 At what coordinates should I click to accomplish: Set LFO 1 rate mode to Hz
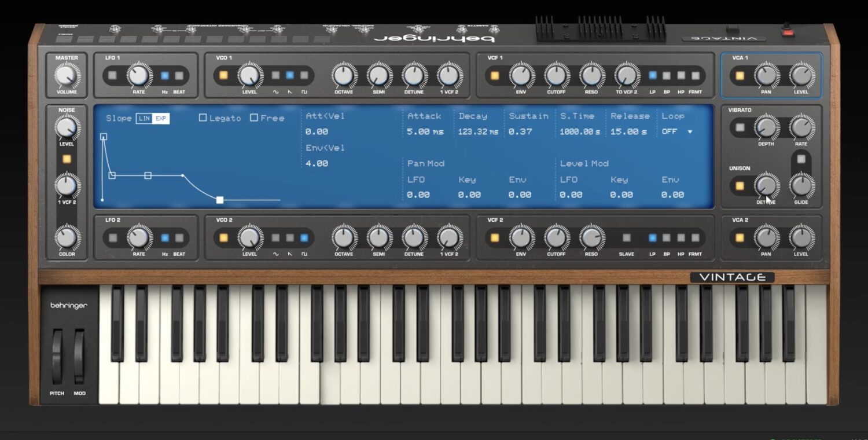coord(165,75)
